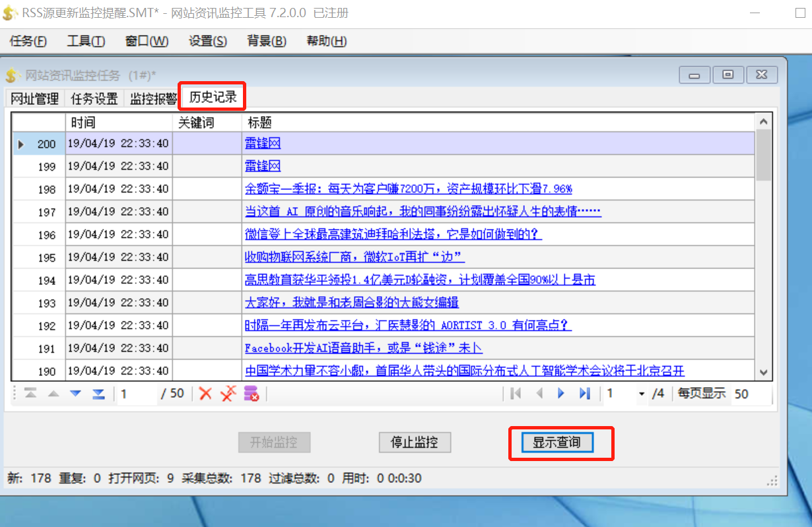
Task: Click the empty keyword cell in row 194
Action: click(x=207, y=280)
